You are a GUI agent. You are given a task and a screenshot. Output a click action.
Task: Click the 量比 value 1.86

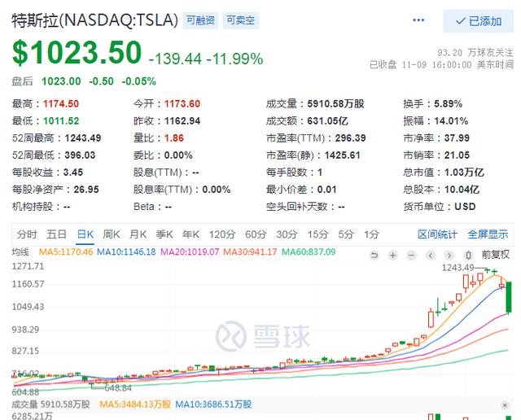174,138
